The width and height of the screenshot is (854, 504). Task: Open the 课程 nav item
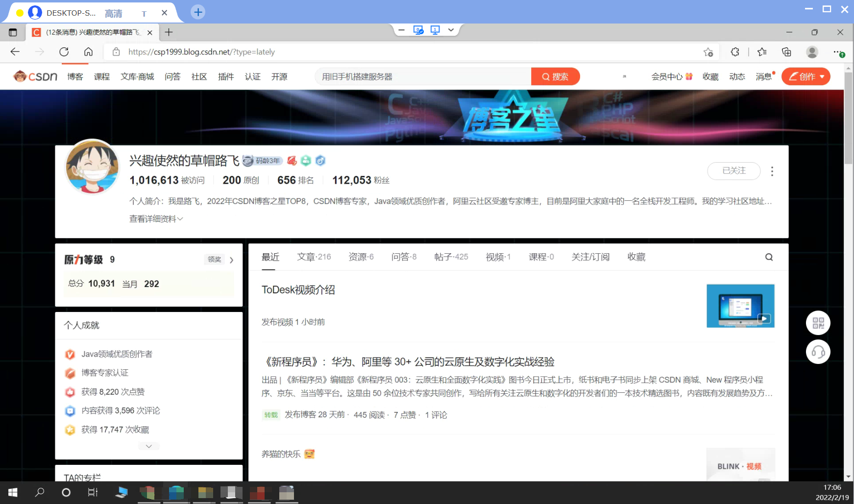(x=102, y=76)
